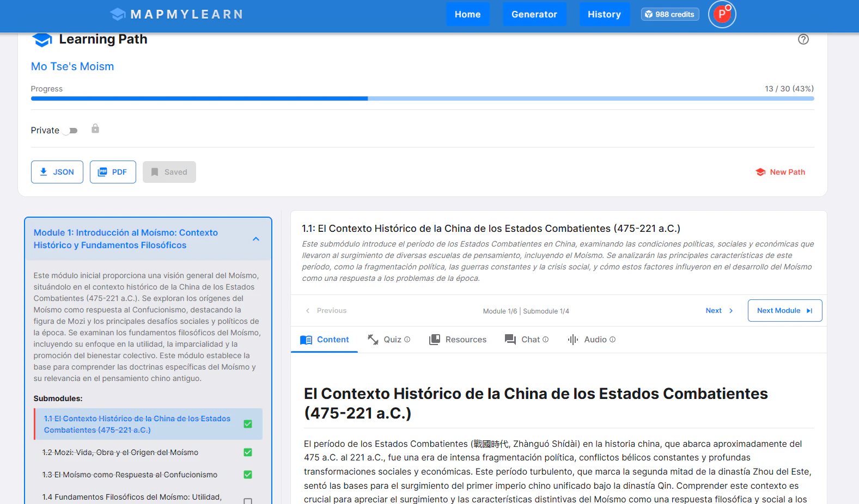Open the profile avatar in header

click(x=722, y=15)
